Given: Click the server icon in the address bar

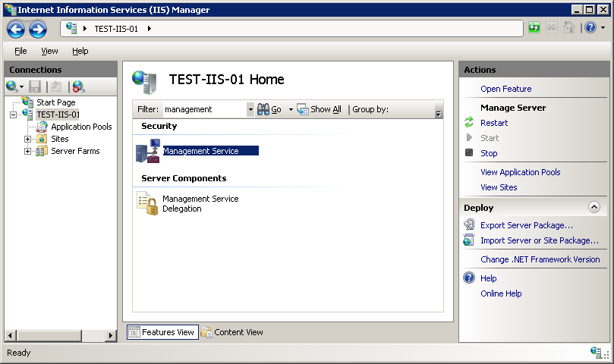Looking at the screenshot, I should (x=71, y=28).
